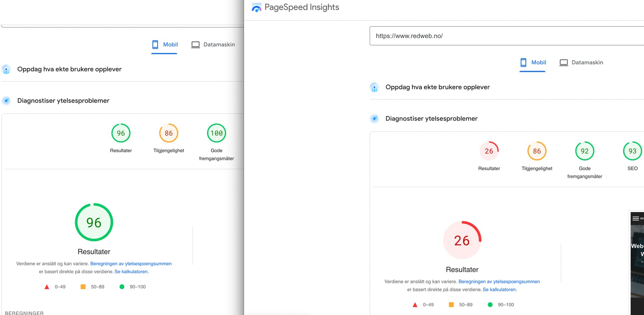Click 86 Tilgjengelighet gauge in left window
Screen dimensions: 644x315
[x=169, y=133]
